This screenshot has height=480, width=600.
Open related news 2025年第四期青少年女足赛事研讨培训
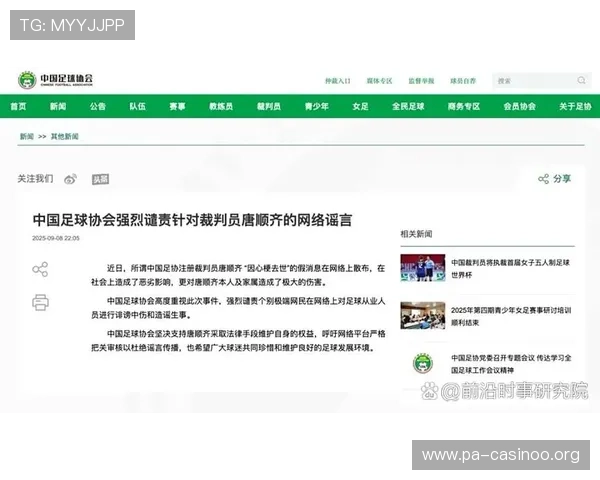tap(511, 316)
